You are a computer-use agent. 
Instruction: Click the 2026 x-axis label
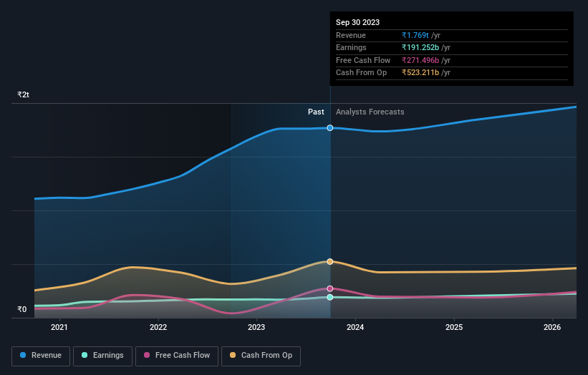[x=552, y=327]
